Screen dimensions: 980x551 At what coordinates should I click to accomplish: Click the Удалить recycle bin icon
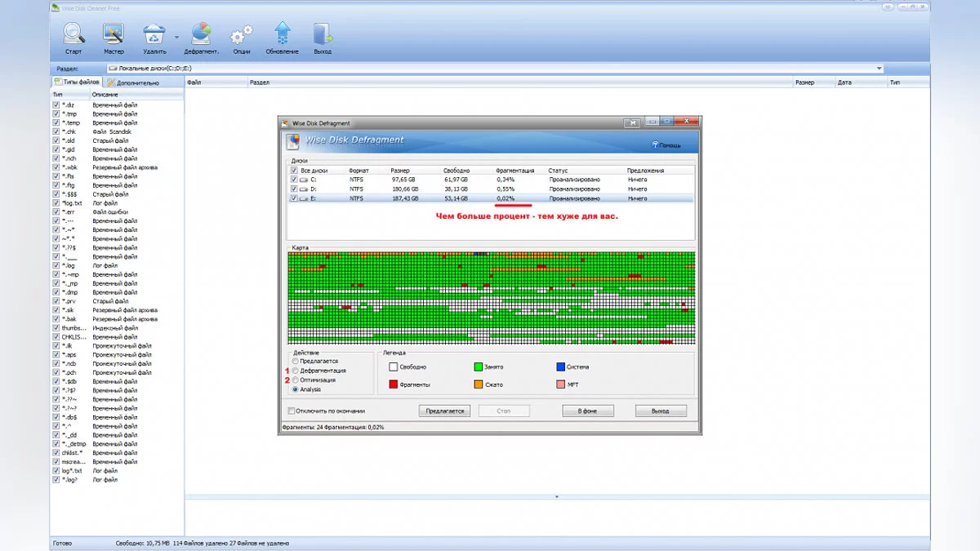pyautogui.click(x=154, y=34)
